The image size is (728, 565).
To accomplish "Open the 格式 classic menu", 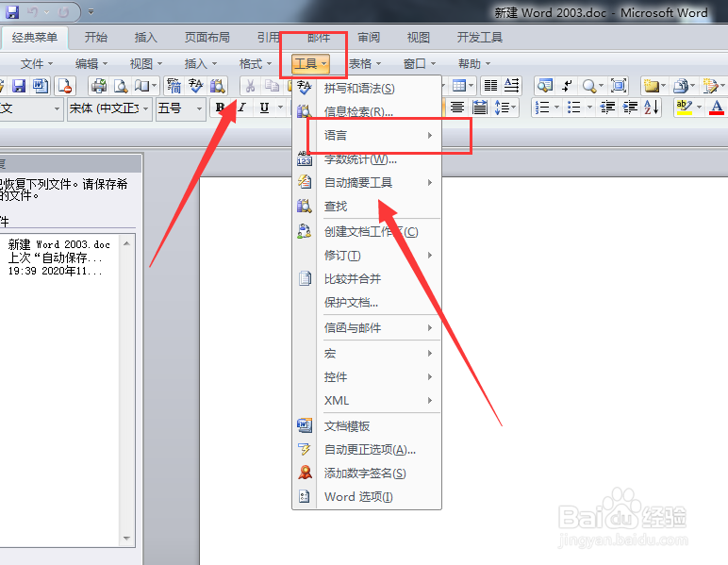I will 255,63.
